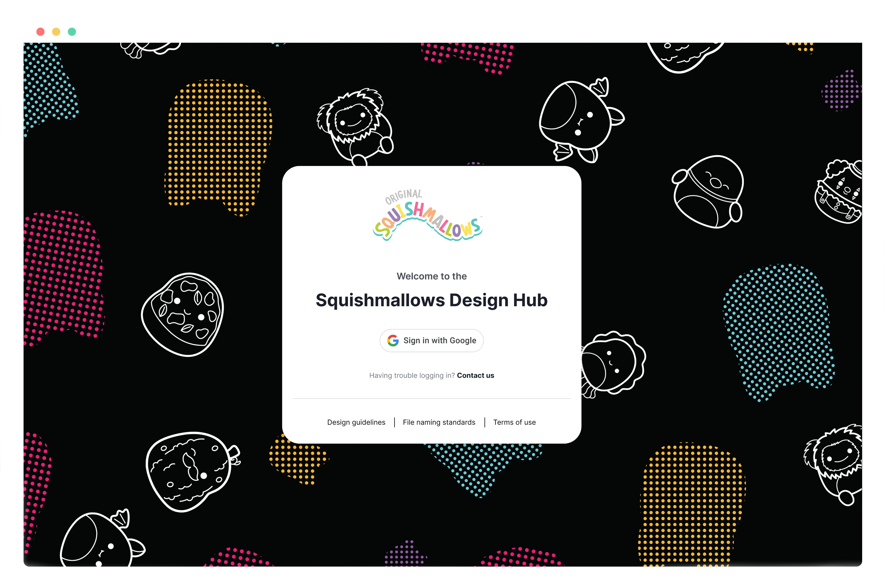Click the yellow window minimize dot
This screenshot has width=885, height=588.
click(x=56, y=32)
